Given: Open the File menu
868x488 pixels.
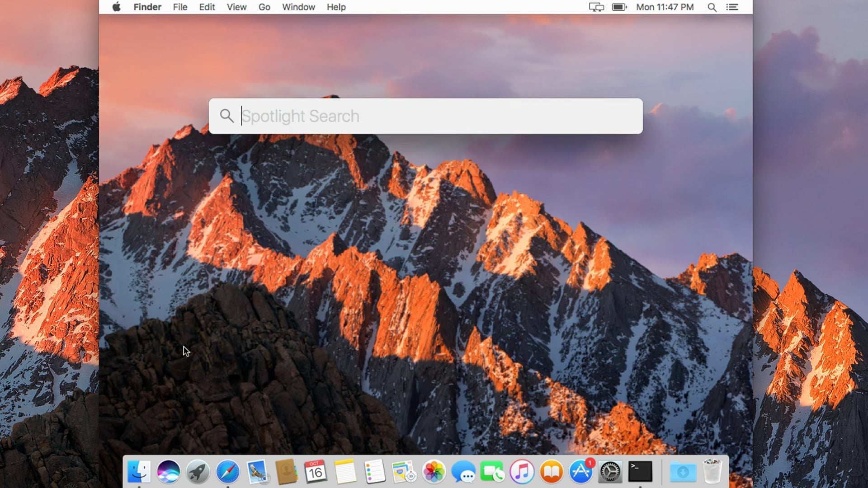Looking at the screenshot, I should tap(180, 7).
